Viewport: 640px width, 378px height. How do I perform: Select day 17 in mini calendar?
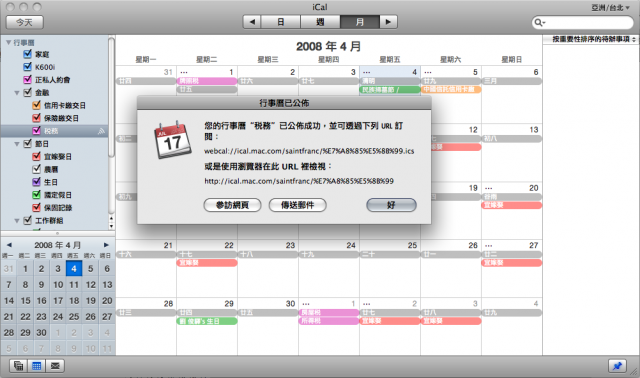click(58, 301)
